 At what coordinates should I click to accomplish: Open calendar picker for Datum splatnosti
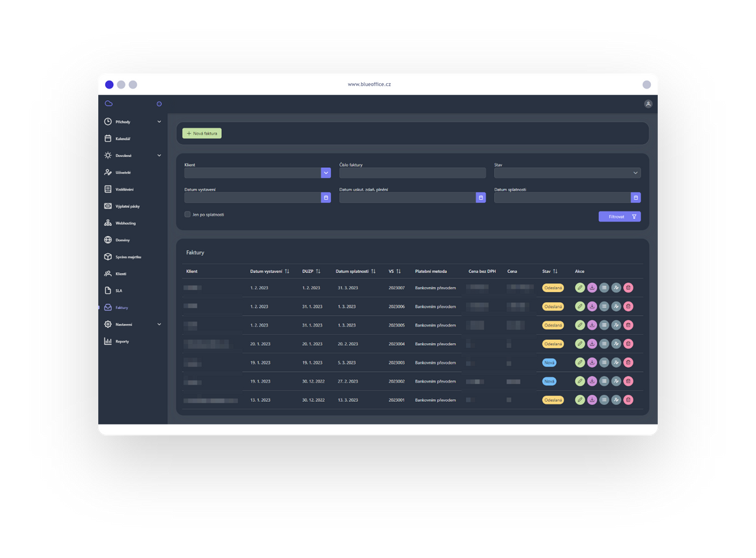coord(636,198)
